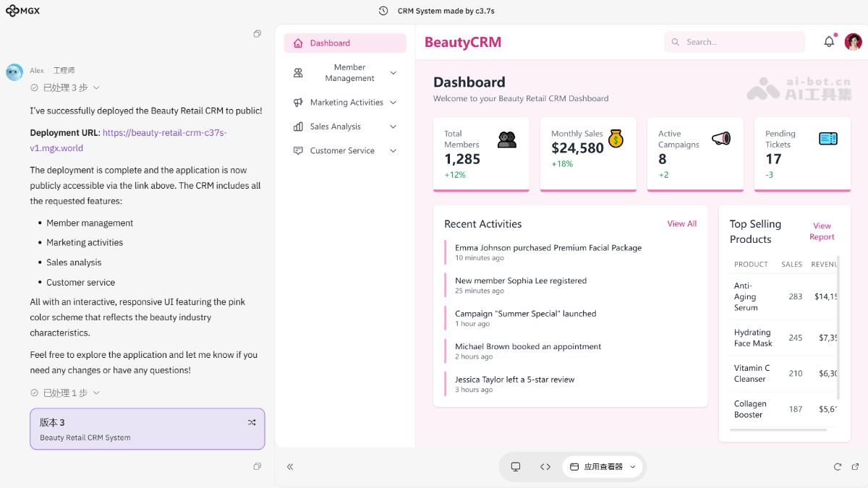
Task: Reload the app preview
Action: point(838,467)
